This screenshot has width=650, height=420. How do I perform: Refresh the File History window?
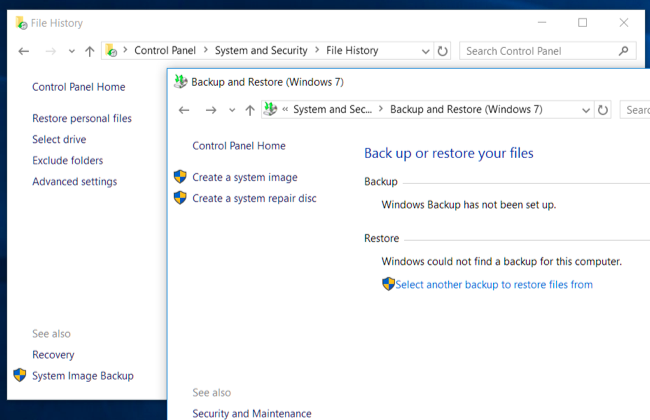[x=443, y=51]
